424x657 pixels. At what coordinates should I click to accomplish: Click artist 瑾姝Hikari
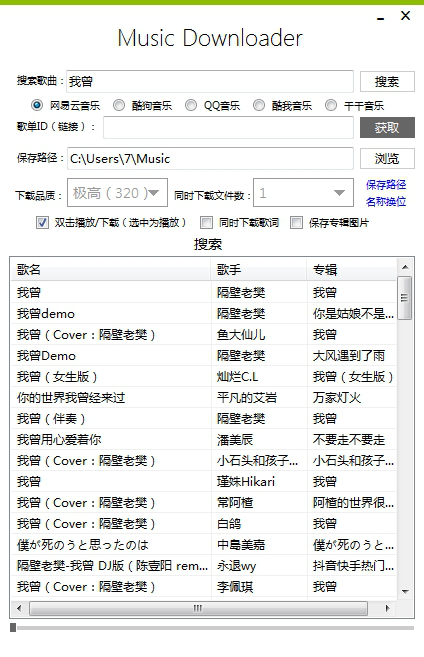[x=246, y=481]
